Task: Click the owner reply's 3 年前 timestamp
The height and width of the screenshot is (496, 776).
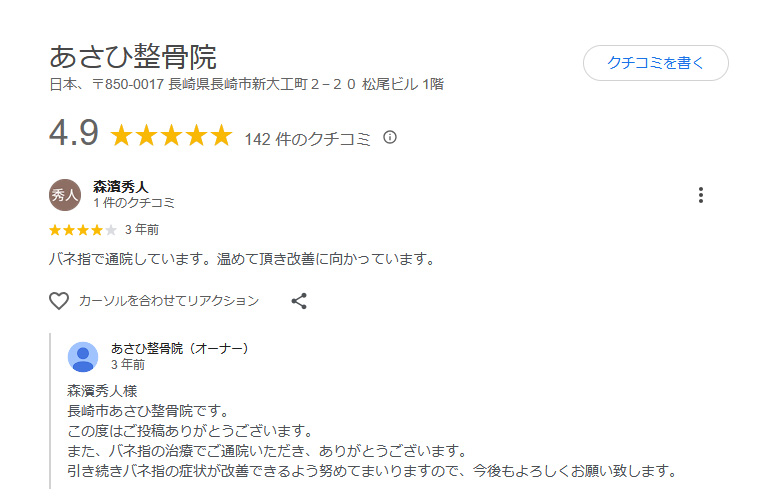Action: pos(127,365)
